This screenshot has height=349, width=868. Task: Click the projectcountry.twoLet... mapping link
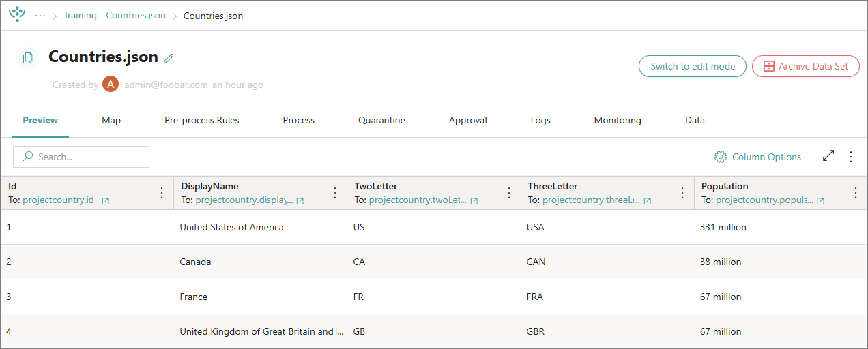pos(418,200)
